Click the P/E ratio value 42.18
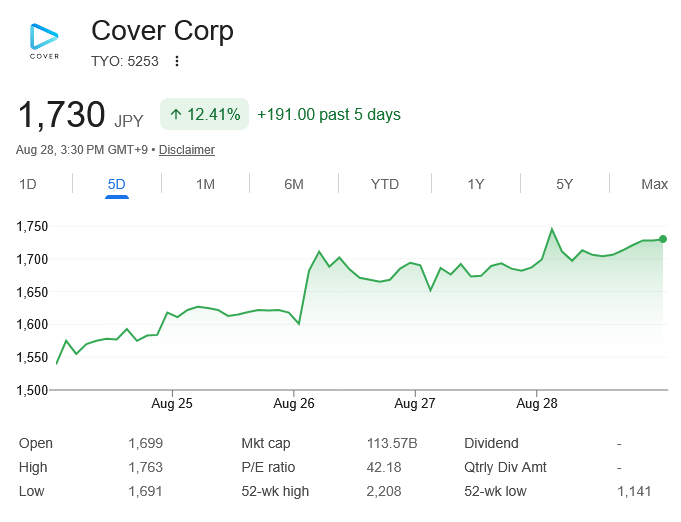This screenshot has height=522, width=681. click(x=384, y=467)
